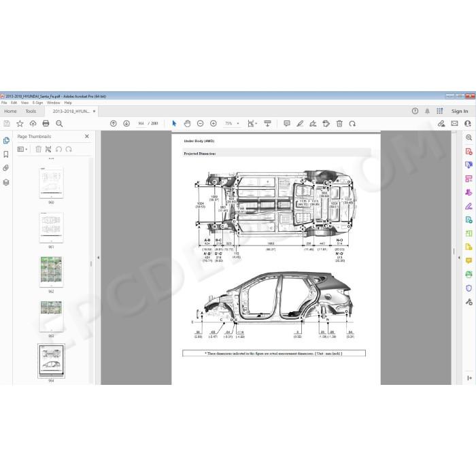This screenshot has width=476, height=476.
Task: Rotate pages clockwise in the thumbnails panel
Action: 69,149
